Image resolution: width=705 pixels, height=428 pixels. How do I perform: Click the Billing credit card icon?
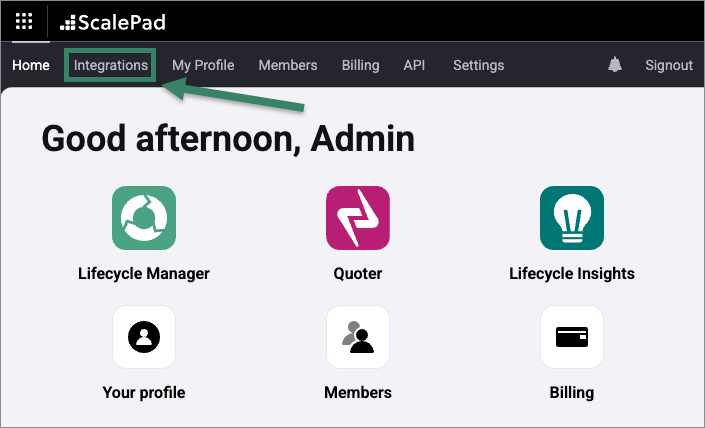(572, 337)
